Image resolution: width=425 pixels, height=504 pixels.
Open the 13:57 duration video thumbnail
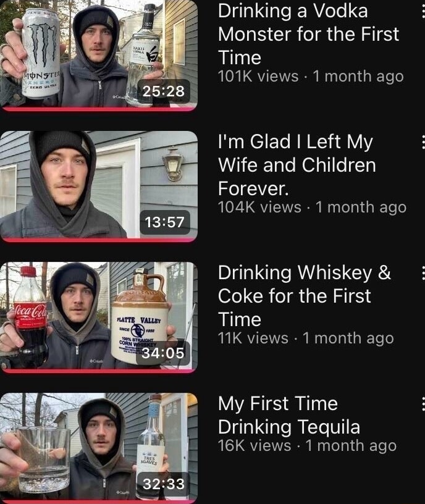click(x=98, y=187)
